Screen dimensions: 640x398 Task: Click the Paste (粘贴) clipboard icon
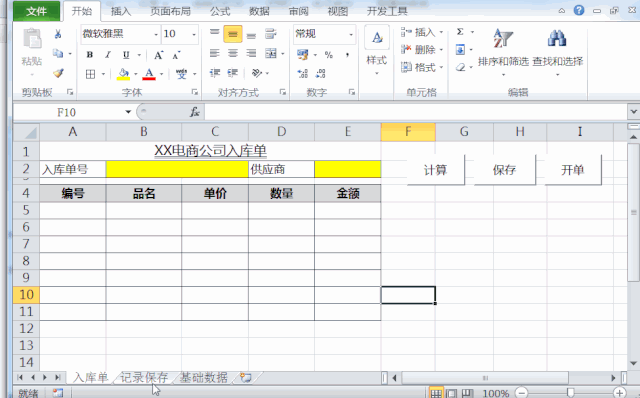tap(32, 39)
